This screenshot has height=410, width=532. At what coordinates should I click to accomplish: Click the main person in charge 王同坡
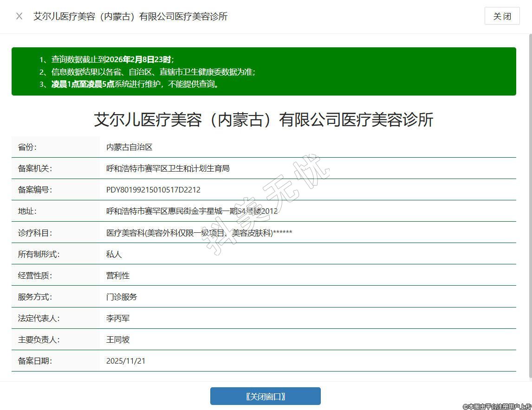pyautogui.click(x=118, y=340)
